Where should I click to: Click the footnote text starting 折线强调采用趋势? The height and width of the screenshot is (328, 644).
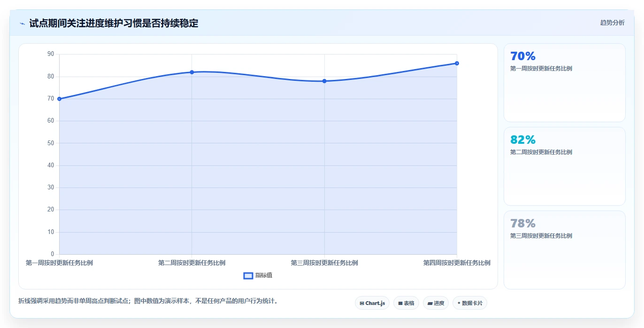click(x=148, y=301)
